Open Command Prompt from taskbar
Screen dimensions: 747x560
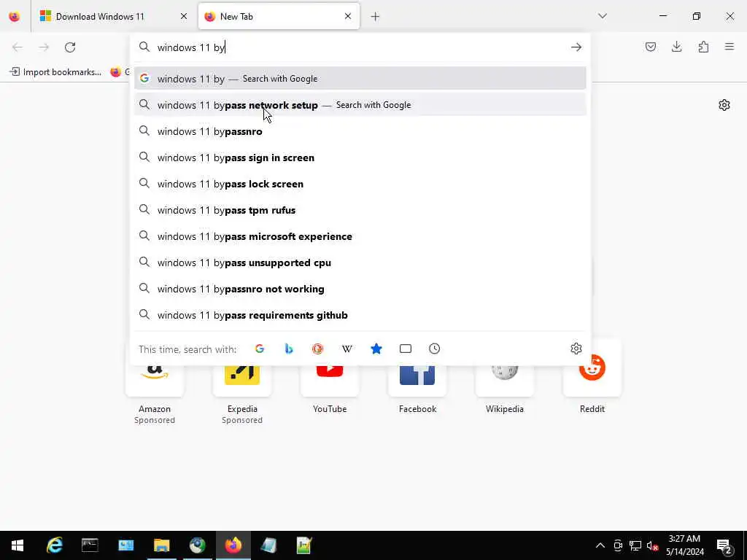[90, 545]
